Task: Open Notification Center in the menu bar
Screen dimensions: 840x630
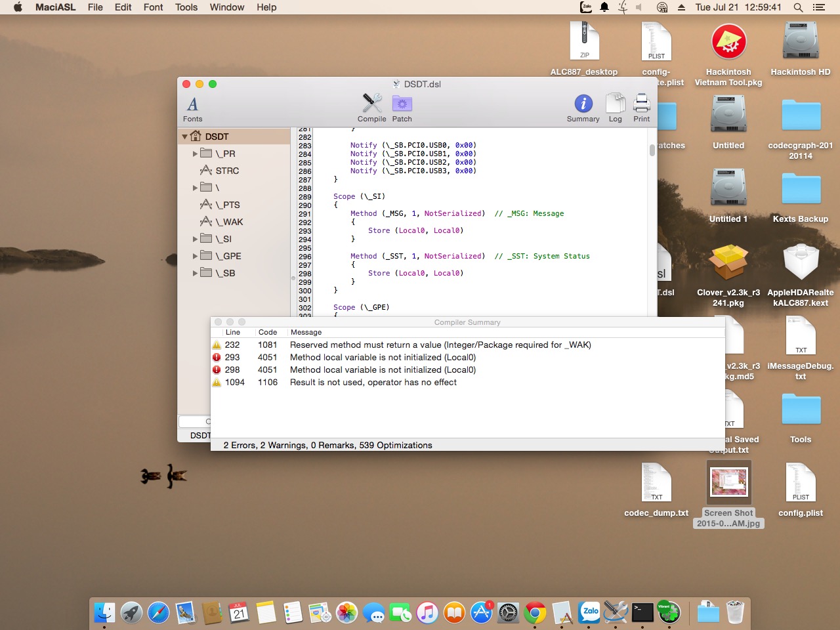Action: (818, 7)
